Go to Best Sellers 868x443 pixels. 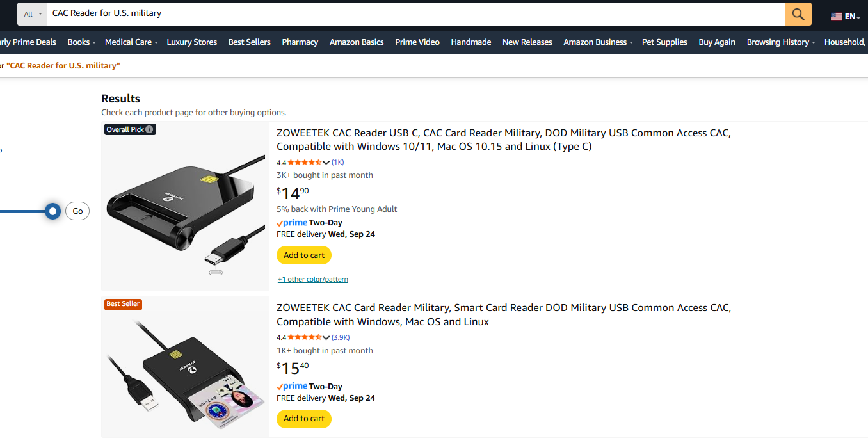249,42
